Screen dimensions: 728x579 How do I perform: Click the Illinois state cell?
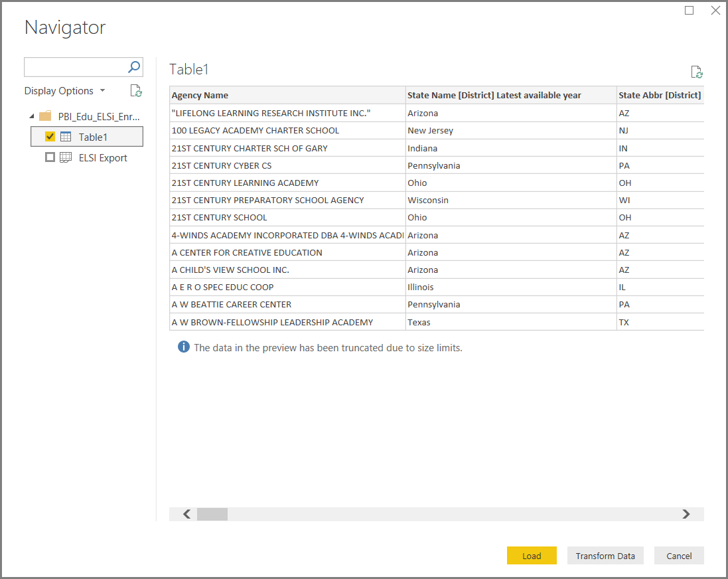pyautogui.click(x=511, y=288)
